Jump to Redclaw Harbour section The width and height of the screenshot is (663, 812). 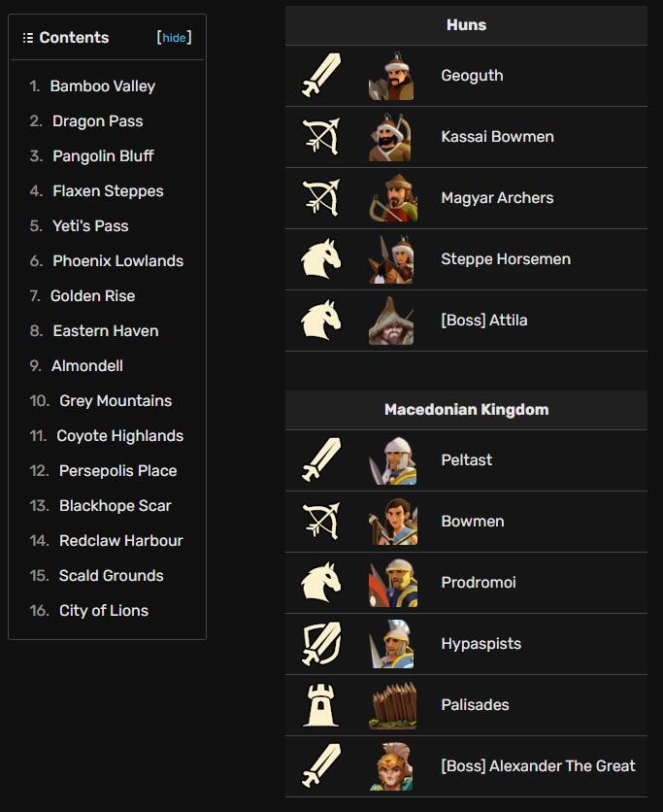point(120,541)
